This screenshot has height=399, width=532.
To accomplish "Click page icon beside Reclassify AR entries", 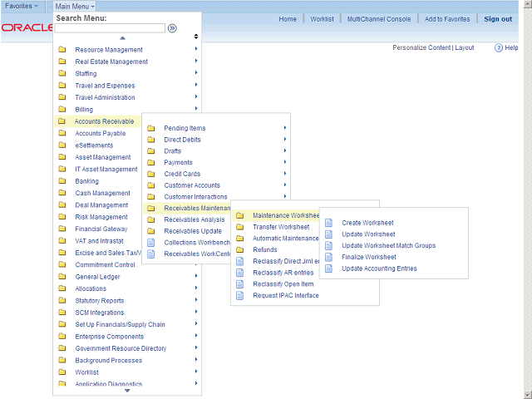I will tap(240, 273).
